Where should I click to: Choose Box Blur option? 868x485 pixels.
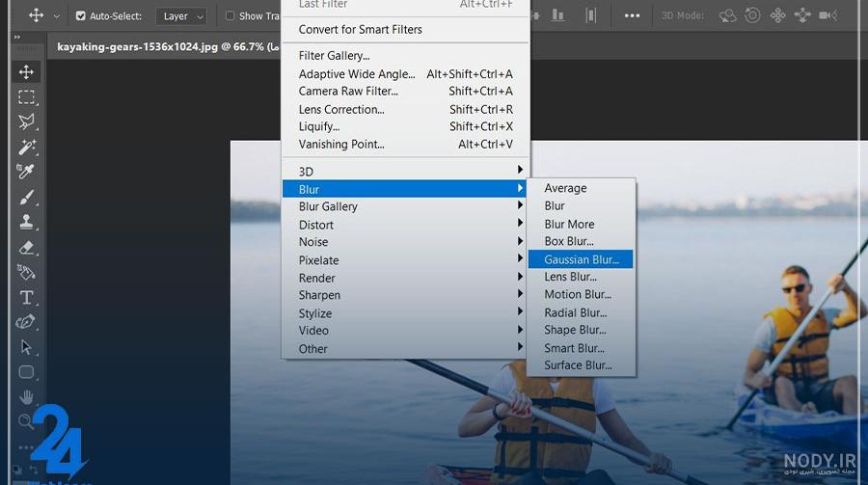(581, 241)
